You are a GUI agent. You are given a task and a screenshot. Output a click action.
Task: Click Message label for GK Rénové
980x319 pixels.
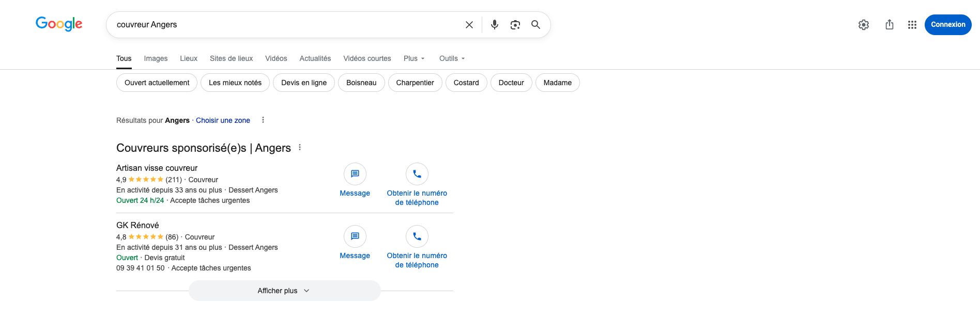(x=355, y=256)
